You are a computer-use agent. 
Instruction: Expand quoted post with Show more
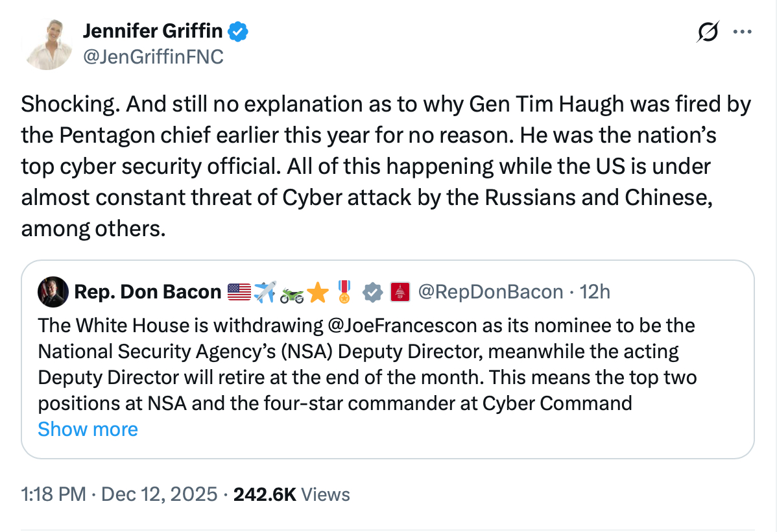point(88,429)
